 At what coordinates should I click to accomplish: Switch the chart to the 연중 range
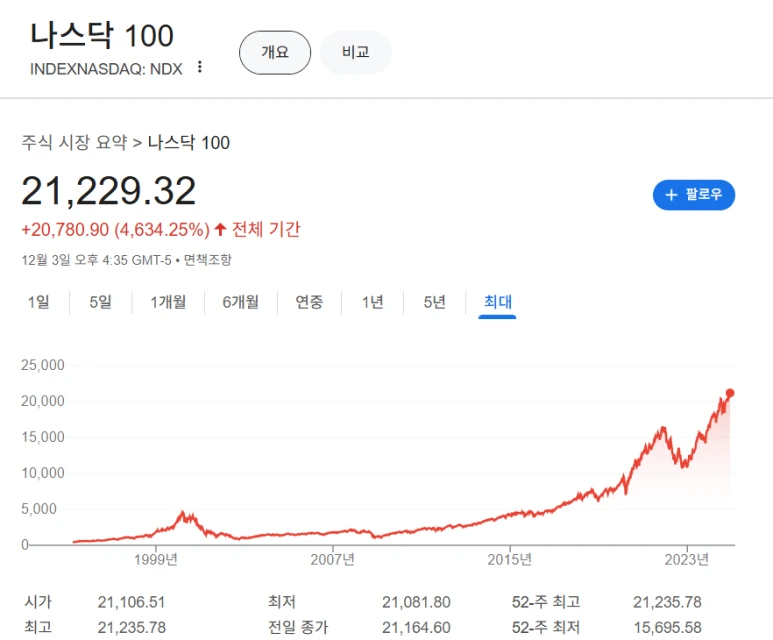click(309, 302)
